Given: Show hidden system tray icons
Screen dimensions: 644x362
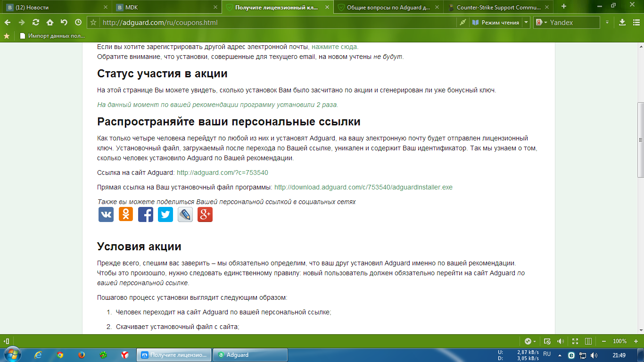Looking at the screenshot, I should tap(560, 355).
